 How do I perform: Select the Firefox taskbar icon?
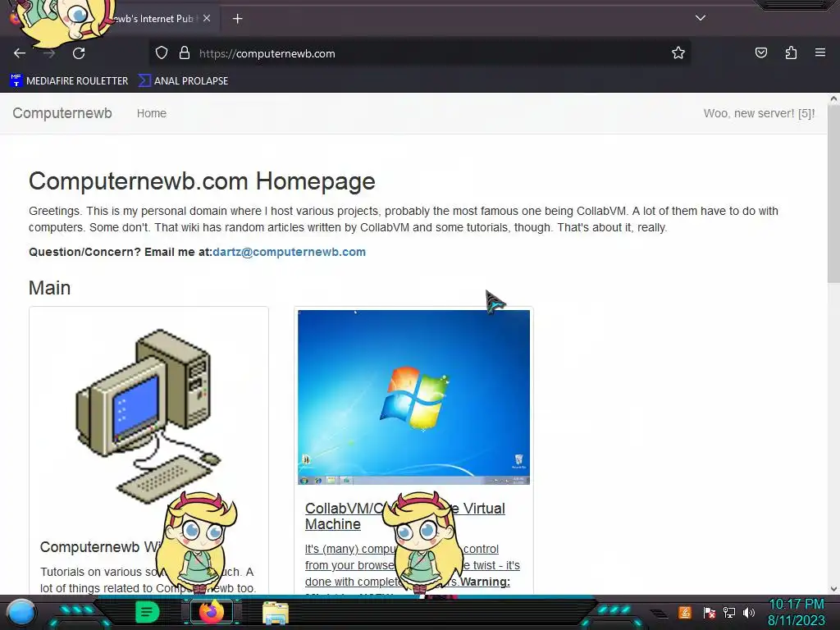click(x=212, y=612)
